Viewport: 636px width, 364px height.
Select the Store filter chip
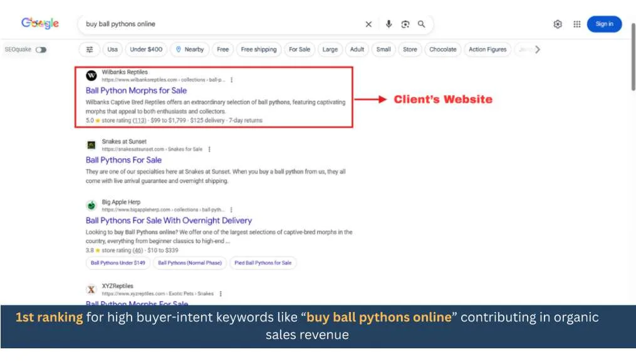pyautogui.click(x=410, y=49)
